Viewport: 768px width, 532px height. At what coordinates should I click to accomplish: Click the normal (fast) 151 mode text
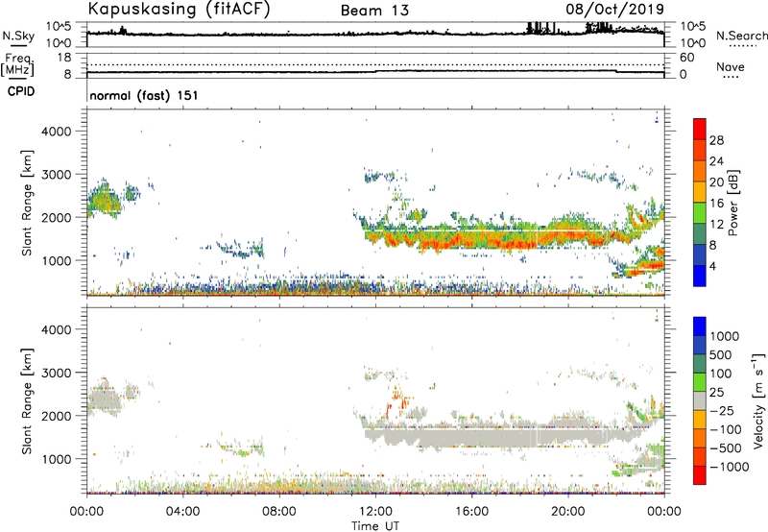point(144,95)
